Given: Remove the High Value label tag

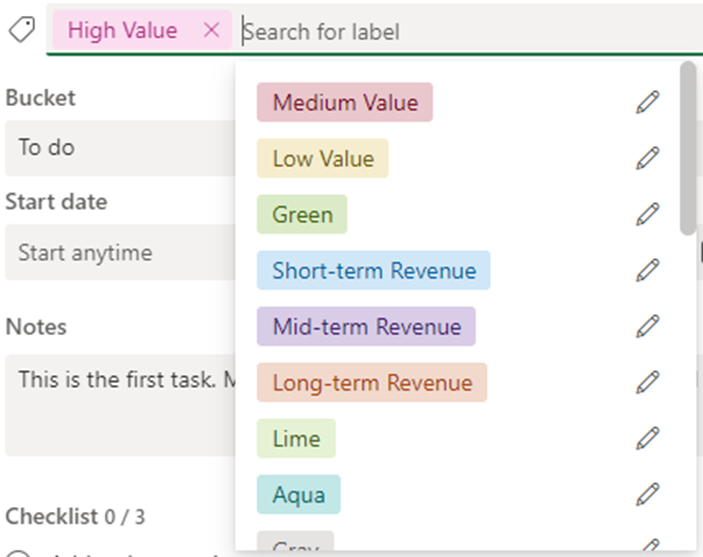Looking at the screenshot, I should [x=211, y=31].
